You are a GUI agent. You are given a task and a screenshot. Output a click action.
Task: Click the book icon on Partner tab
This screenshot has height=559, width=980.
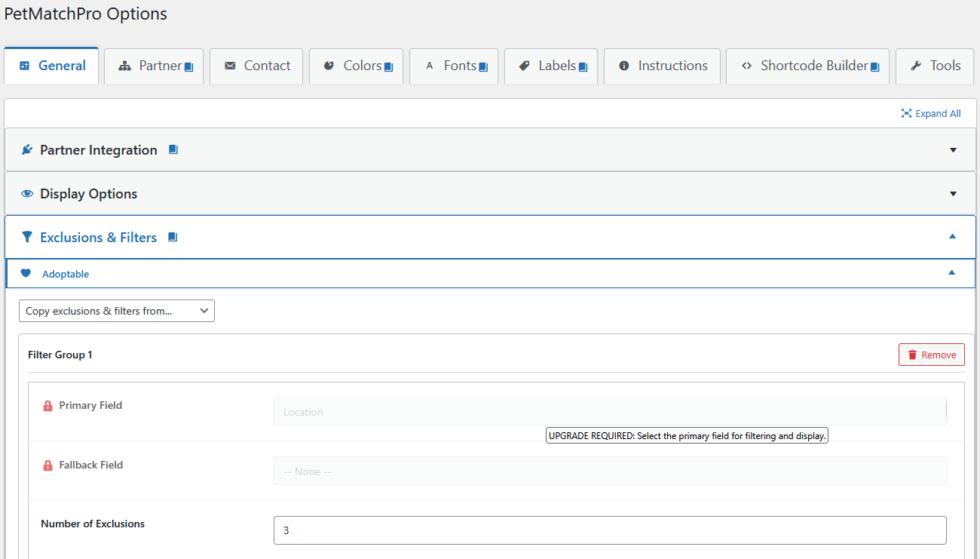click(189, 67)
